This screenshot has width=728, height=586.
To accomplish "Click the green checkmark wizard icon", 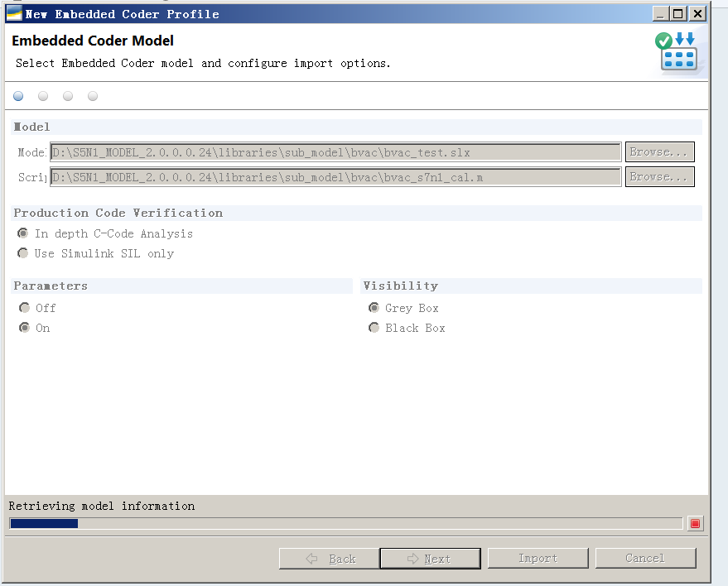I will click(663, 41).
